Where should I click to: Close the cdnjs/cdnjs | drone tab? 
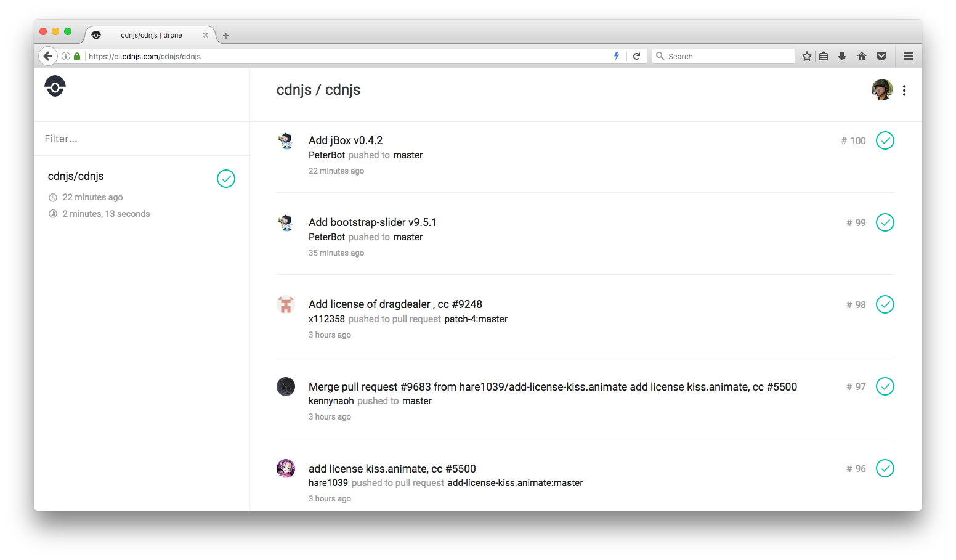pyautogui.click(x=206, y=35)
